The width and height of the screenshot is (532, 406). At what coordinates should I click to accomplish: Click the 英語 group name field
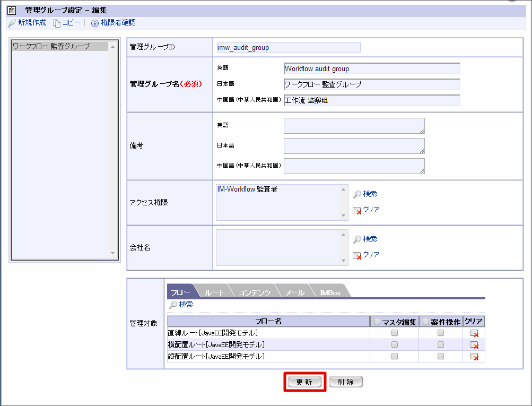click(x=372, y=68)
